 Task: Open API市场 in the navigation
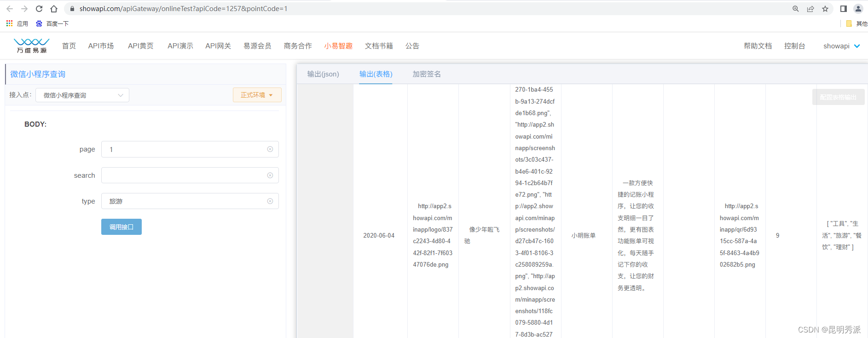(101, 46)
